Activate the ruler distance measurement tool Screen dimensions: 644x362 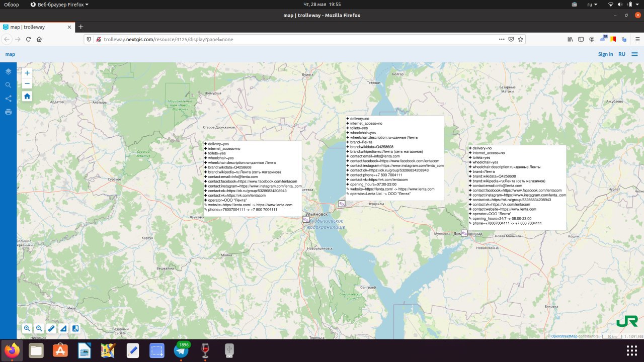pos(51,328)
